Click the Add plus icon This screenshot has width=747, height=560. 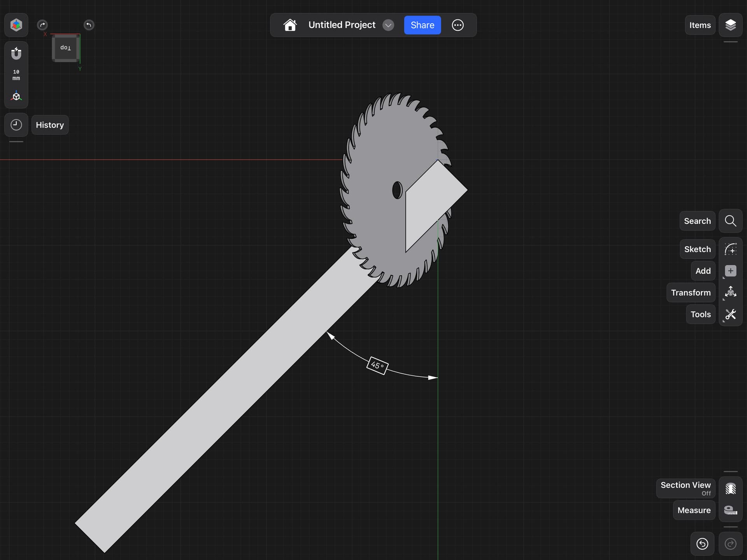pyautogui.click(x=730, y=271)
